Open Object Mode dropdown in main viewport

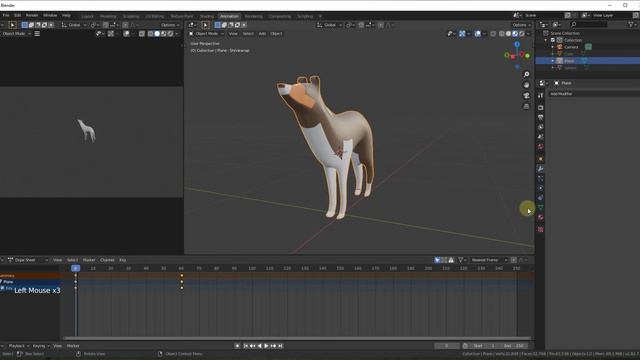pos(207,33)
